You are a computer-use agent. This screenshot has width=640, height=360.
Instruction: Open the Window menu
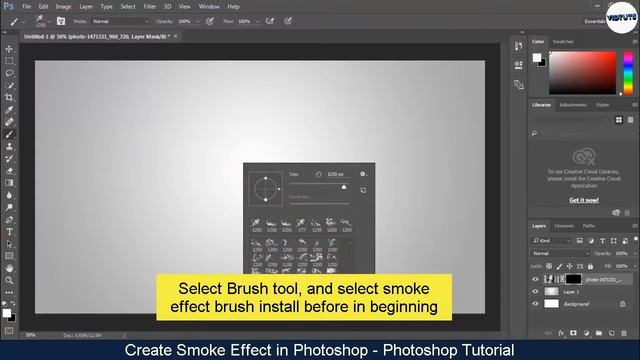point(209,7)
